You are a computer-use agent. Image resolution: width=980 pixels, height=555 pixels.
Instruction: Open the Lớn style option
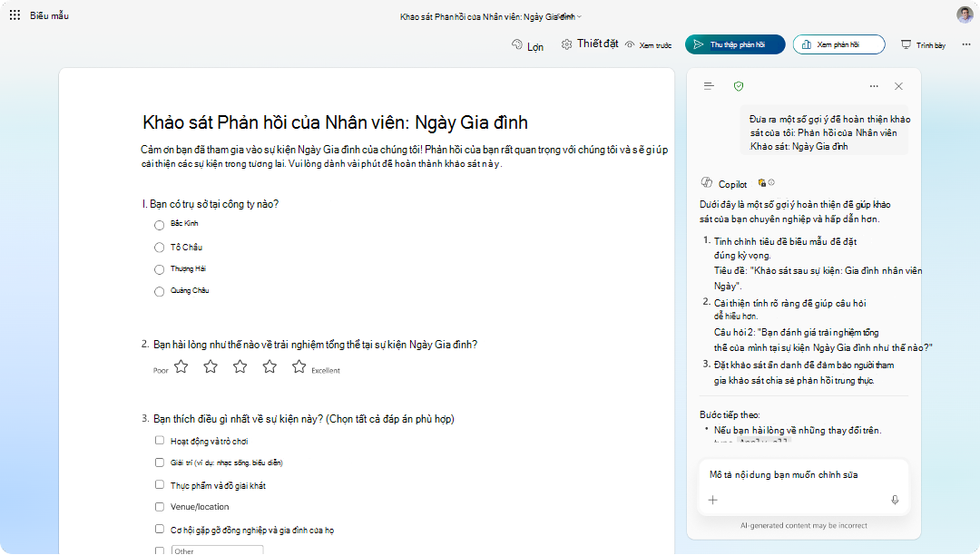point(527,46)
